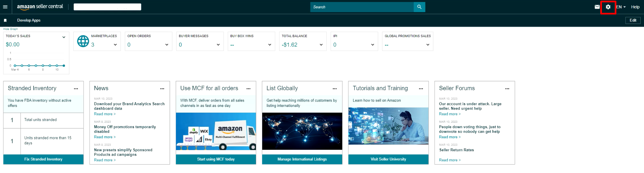
Task: Open the Seller Forums three-dot menu
Action: click(x=507, y=89)
